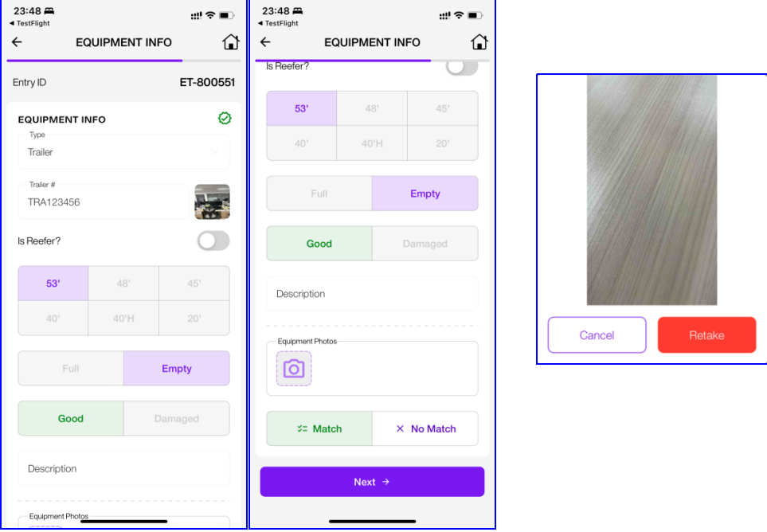Select the 48' size on left screen

(x=123, y=284)
